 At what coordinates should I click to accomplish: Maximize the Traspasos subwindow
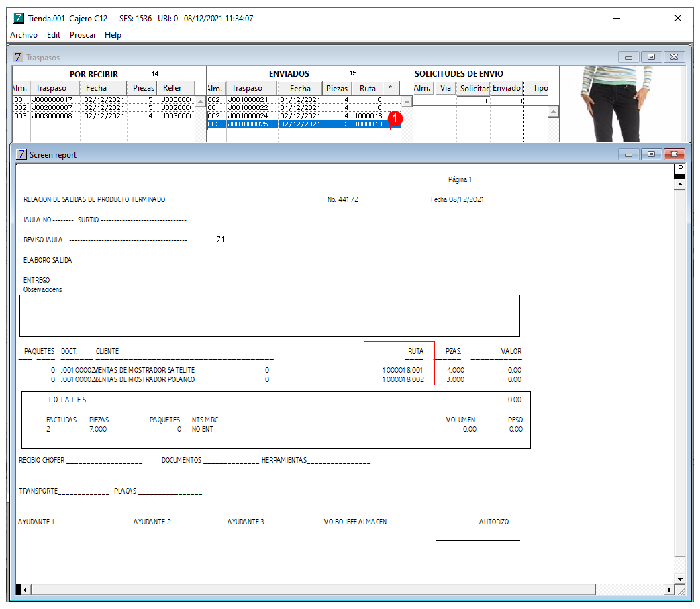coord(651,57)
